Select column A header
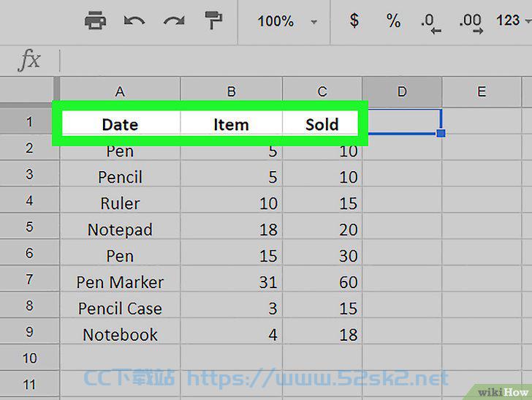 (120, 91)
